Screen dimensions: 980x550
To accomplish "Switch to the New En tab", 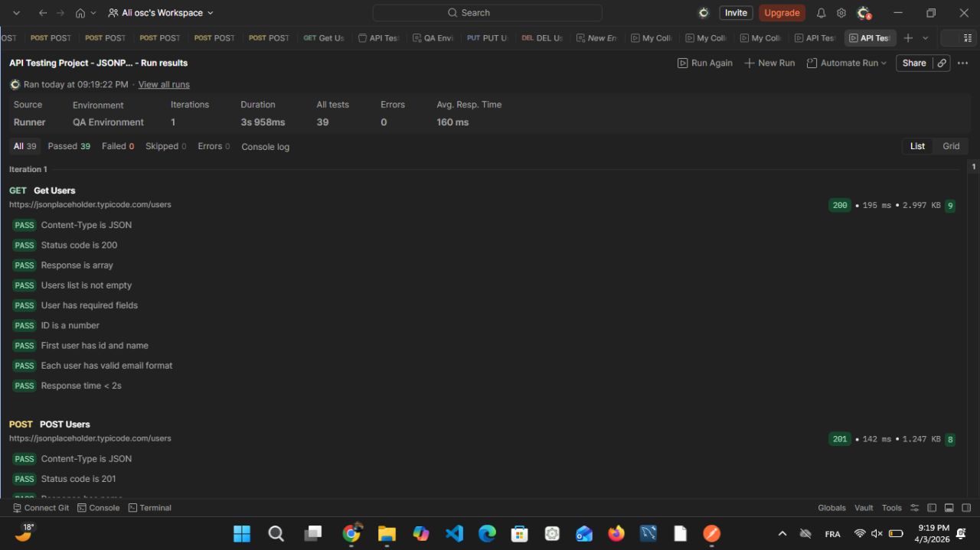I will [596, 38].
